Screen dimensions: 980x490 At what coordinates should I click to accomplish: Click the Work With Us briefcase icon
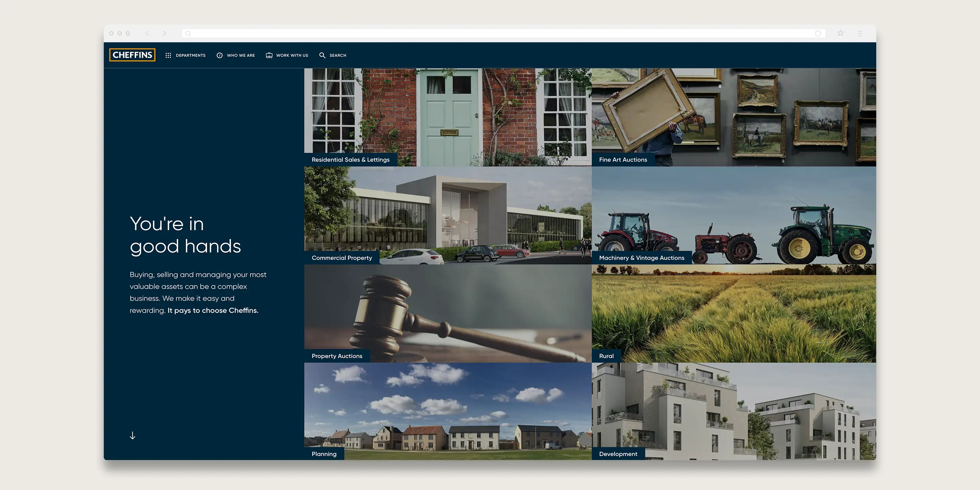[269, 55]
